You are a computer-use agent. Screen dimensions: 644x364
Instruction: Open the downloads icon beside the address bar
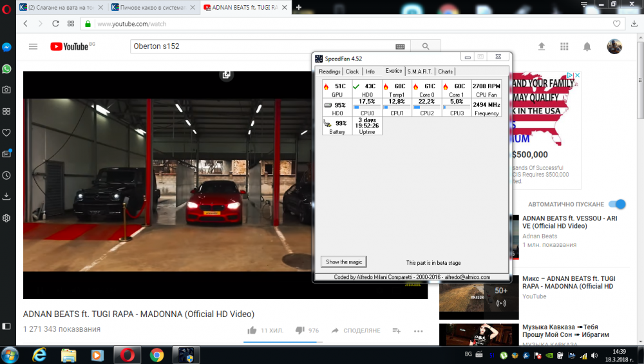(634, 24)
